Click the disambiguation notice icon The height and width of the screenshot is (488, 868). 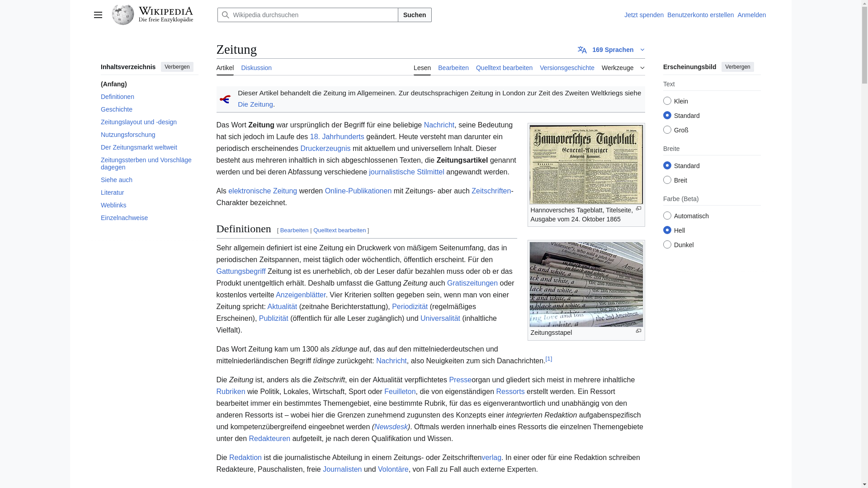tap(225, 99)
